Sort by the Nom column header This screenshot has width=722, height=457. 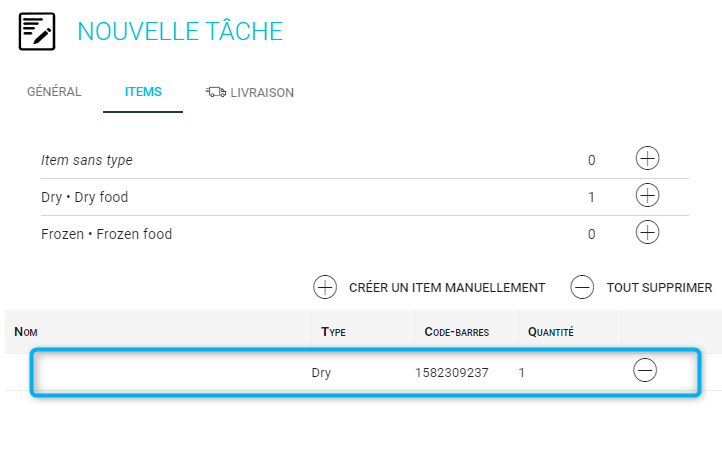(26, 332)
